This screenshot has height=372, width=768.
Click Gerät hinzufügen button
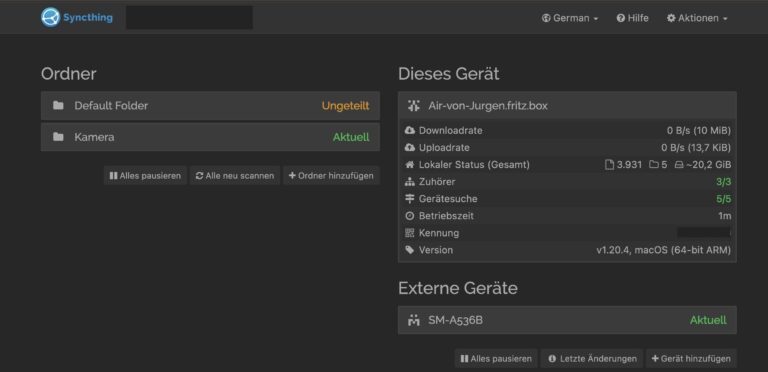coord(691,358)
